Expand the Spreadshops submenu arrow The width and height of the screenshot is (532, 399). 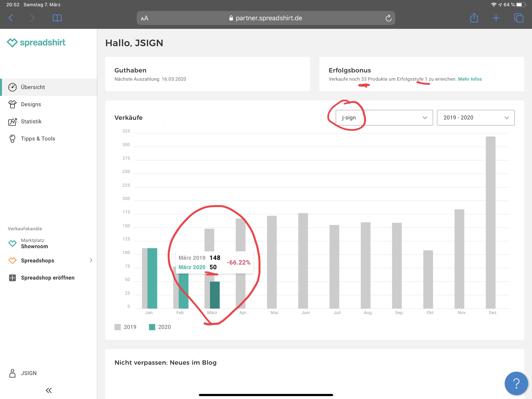tap(91, 260)
